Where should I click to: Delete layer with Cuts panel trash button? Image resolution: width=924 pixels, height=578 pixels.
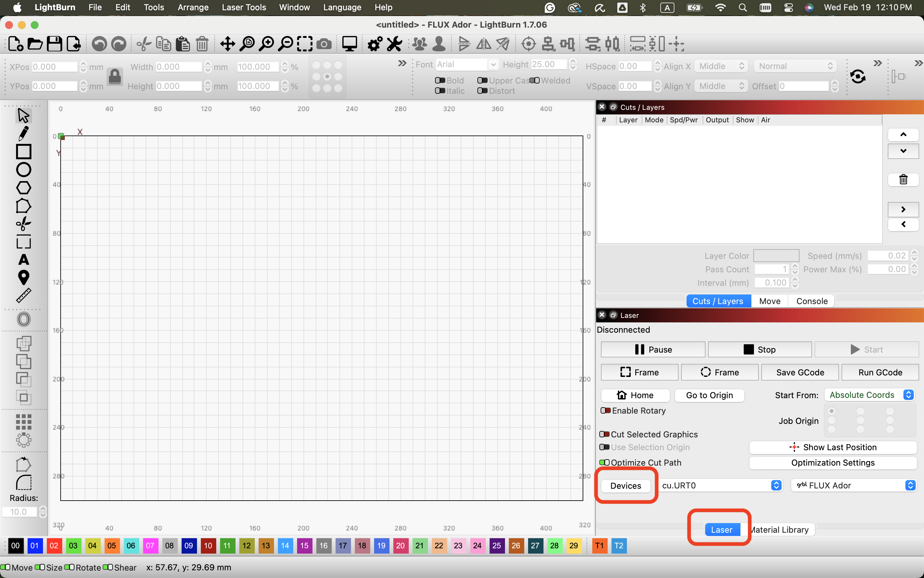coord(903,179)
